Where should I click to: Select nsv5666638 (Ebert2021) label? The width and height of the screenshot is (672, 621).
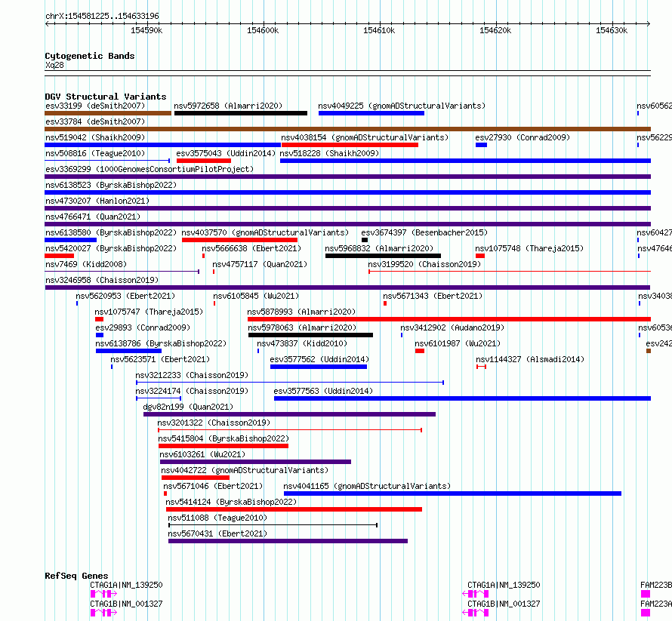[251, 248]
